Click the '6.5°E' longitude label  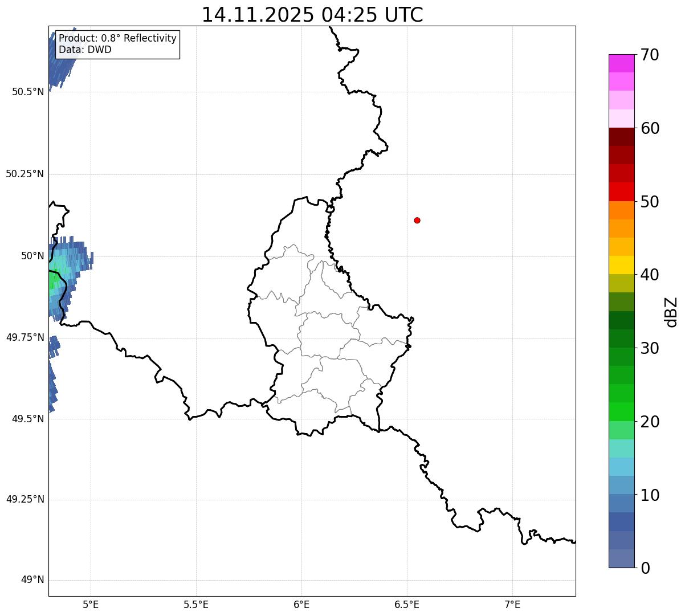tap(407, 604)
